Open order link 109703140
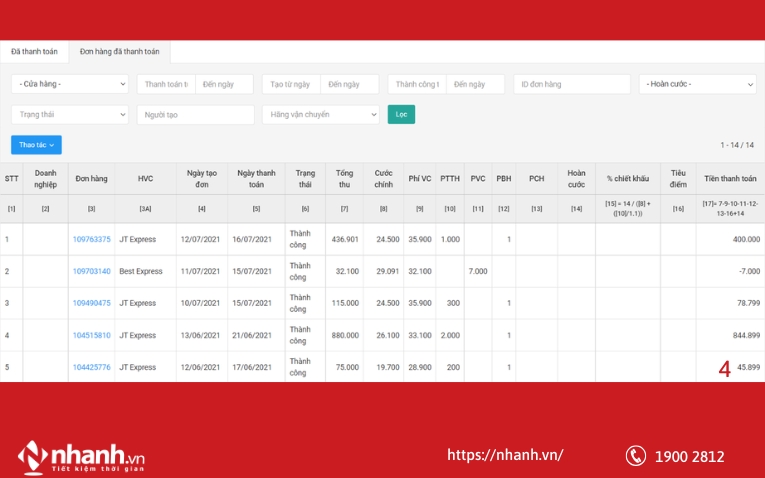The image size is (765, 478). (92, 271)
